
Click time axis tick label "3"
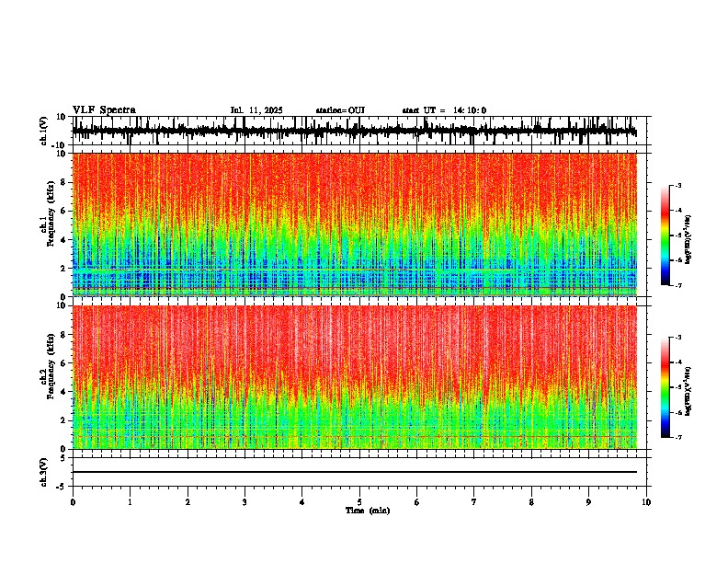[245, 502]
